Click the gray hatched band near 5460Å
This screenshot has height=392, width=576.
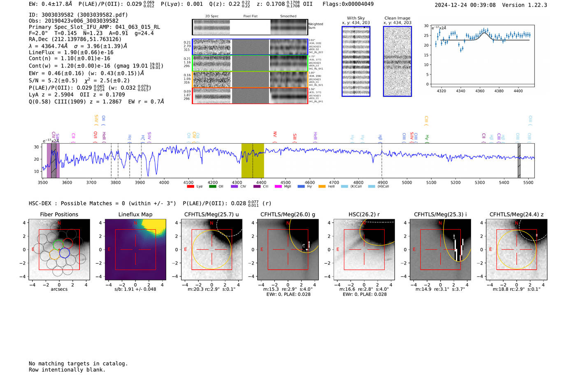coord(519,160)
